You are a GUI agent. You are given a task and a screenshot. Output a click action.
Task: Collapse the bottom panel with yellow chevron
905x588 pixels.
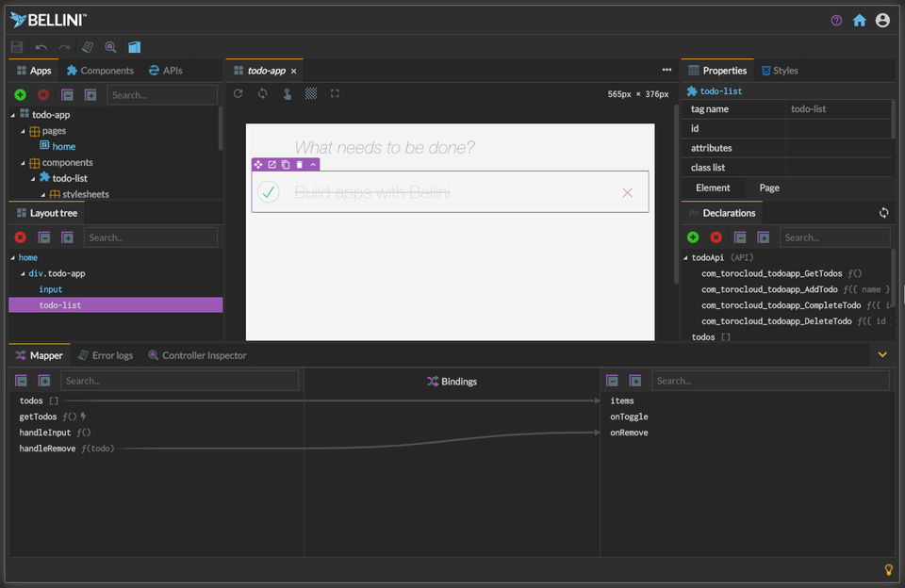click(882, 355)
